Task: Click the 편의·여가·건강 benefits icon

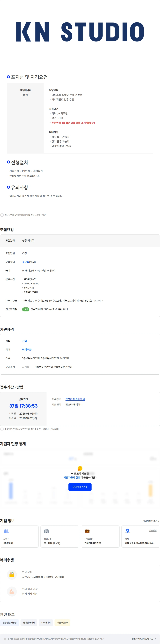Action: [x=12, y=592]
